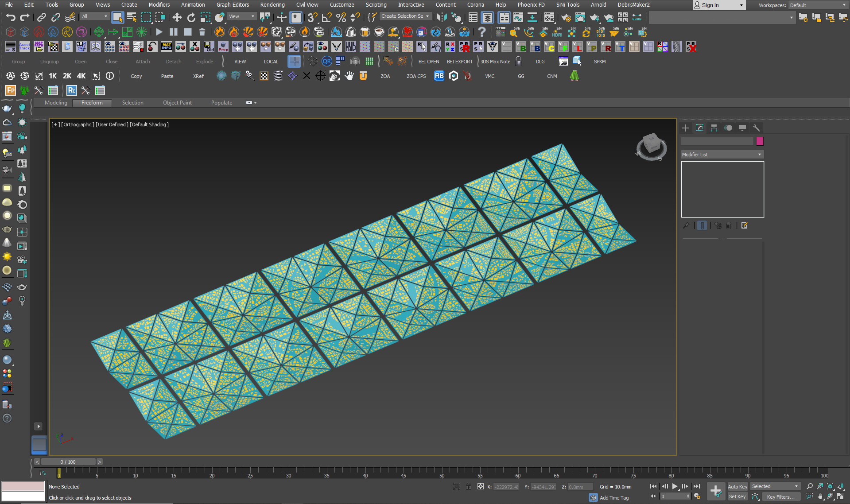This screenshot has height=504, width=850.
Task: Toggle the selection lock padlock
Action: (469, 486)
